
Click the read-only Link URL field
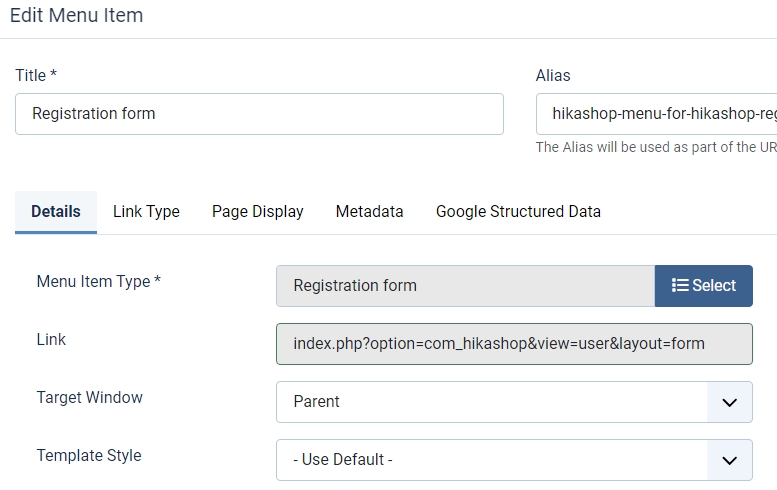(x=514, y=344)
